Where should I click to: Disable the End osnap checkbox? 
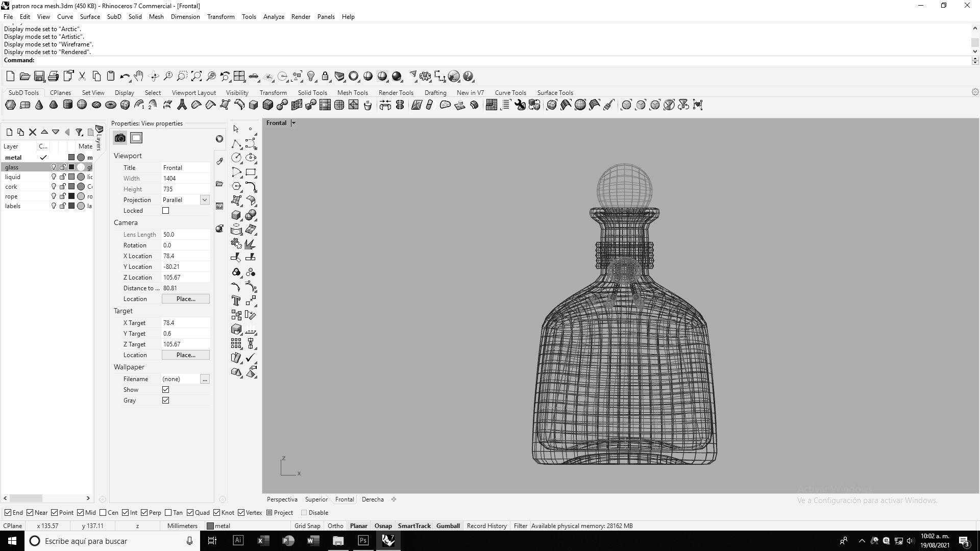pyautogui.click(x=8, y=513)
